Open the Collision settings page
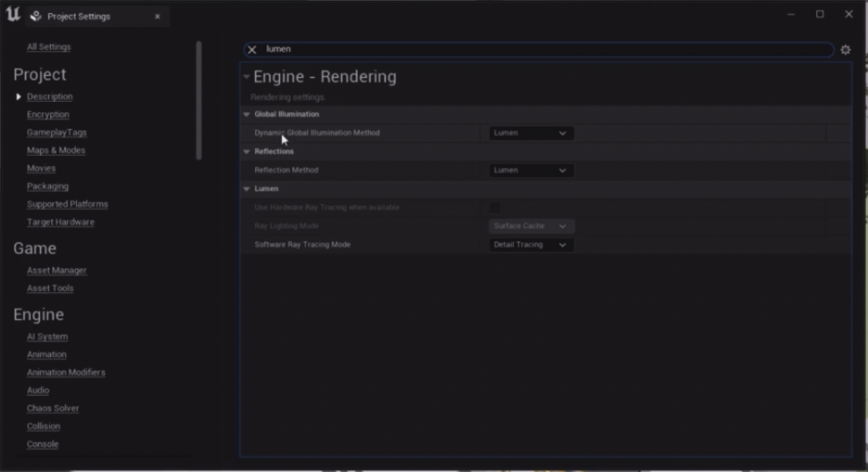Screen dimensions: 868x472 click(44, 427)
